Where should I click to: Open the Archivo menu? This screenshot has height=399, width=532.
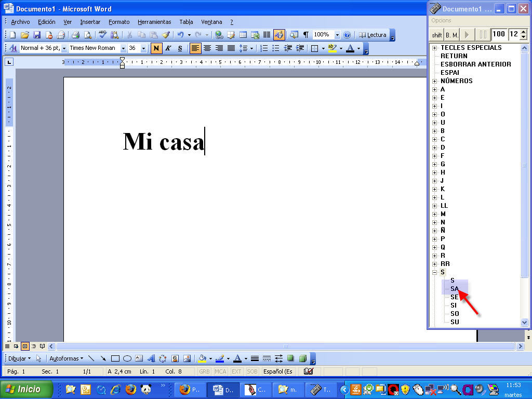[x=20, y=22]
